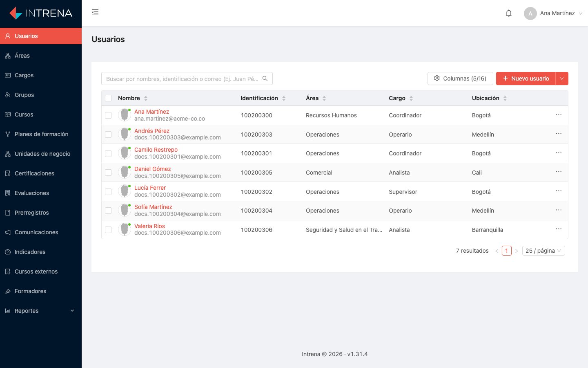Image resolution: width=588 pixels, height=368 pixels.
Task: Open row actions for Ana Martínez
Action: click(x=559, y=115)
